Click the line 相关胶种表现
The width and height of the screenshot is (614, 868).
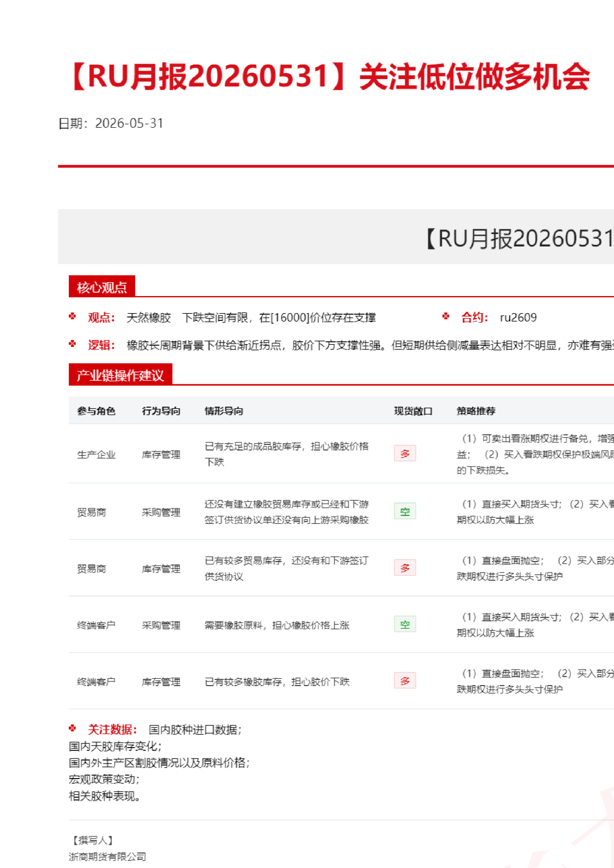pos(105,796)
